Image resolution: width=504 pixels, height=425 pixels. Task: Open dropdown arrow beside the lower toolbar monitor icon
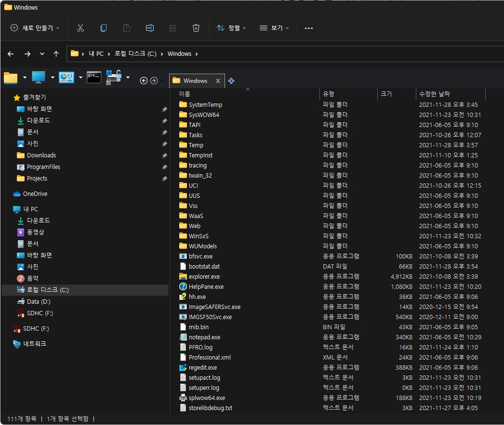[x=53, y=77]
